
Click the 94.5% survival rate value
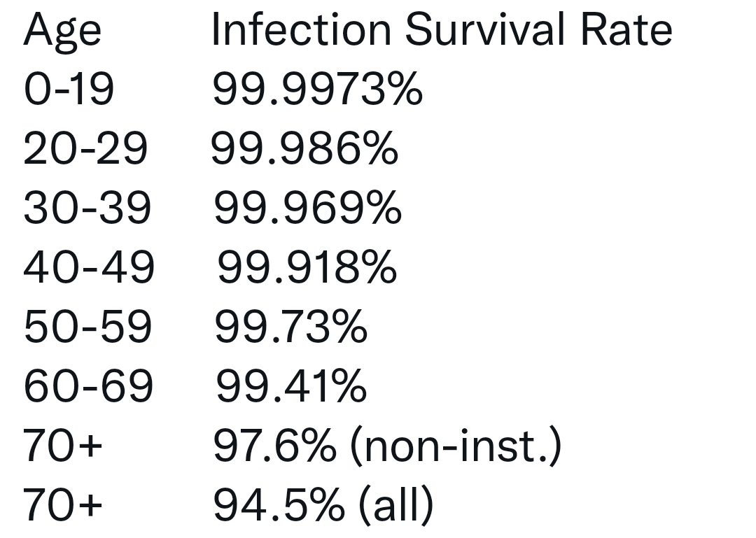278,504
